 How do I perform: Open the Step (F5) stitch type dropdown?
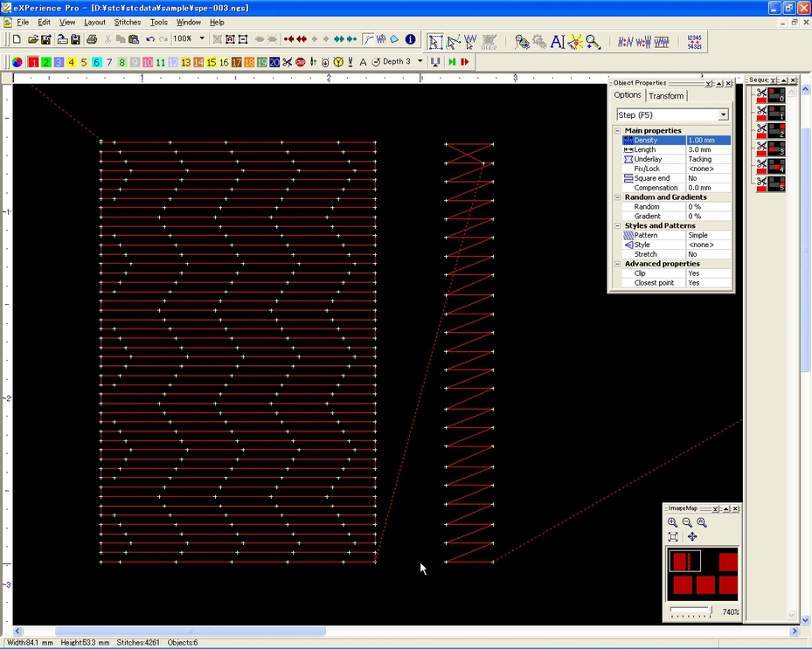723,115
